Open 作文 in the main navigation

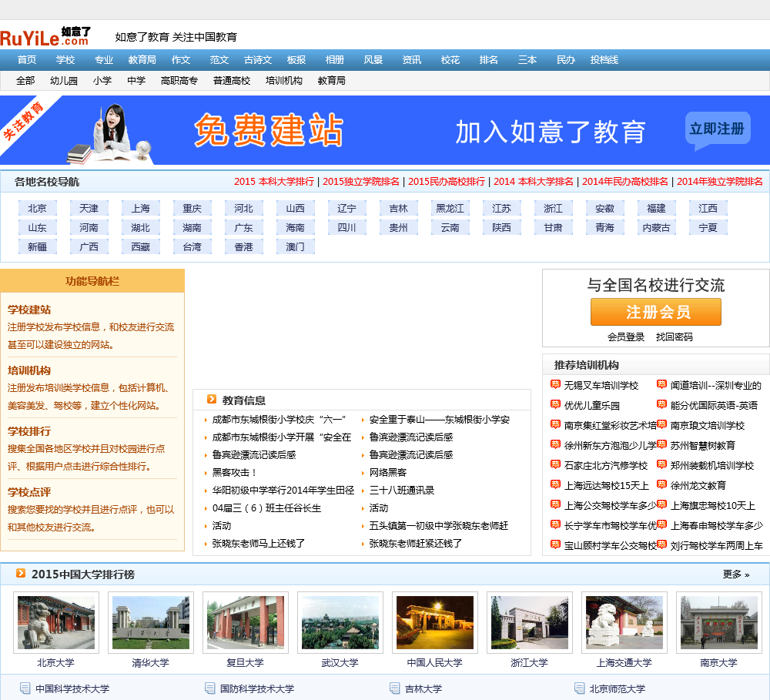tap(181, 60)
